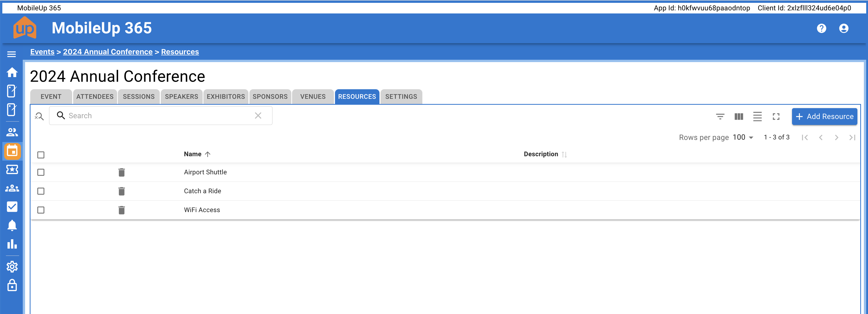The image size is (868, 314).
Task: Click the user account icon top right
Action: tap(844, 28)
